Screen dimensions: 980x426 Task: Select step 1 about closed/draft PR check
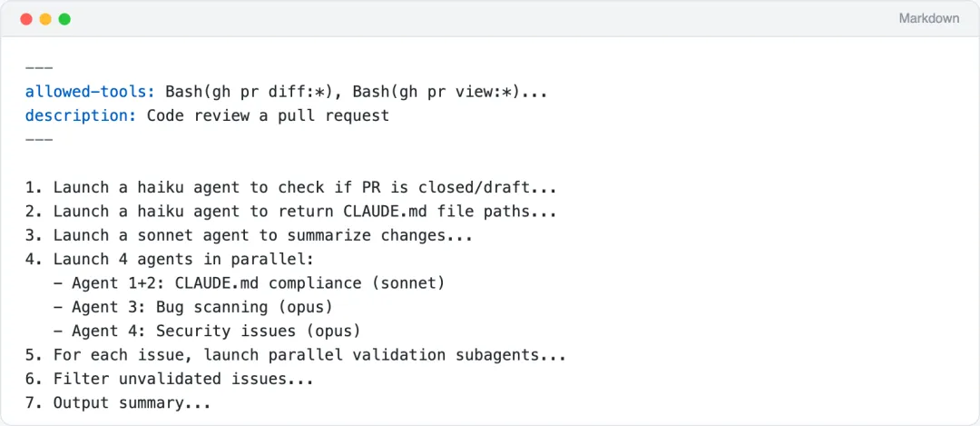290,187
